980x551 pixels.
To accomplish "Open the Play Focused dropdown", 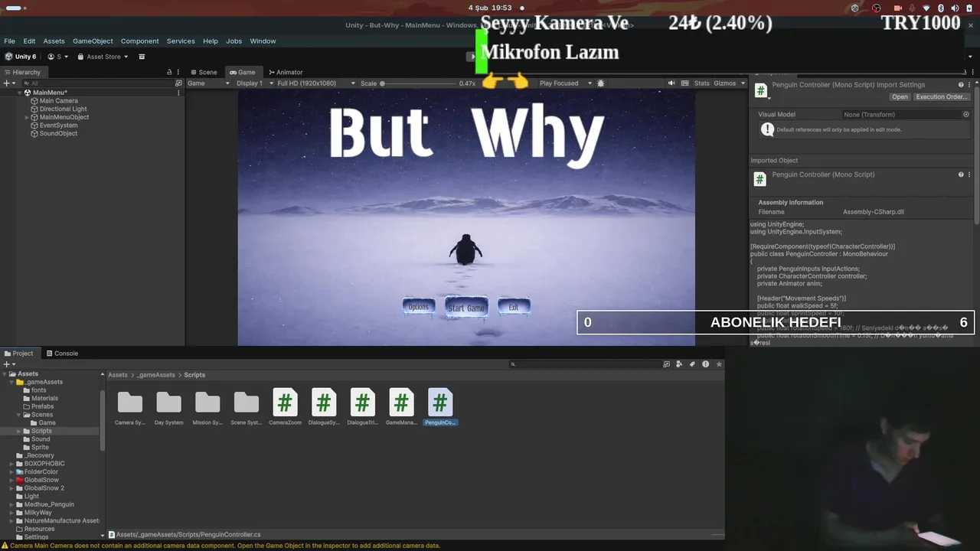I will [x=565, y=83].
